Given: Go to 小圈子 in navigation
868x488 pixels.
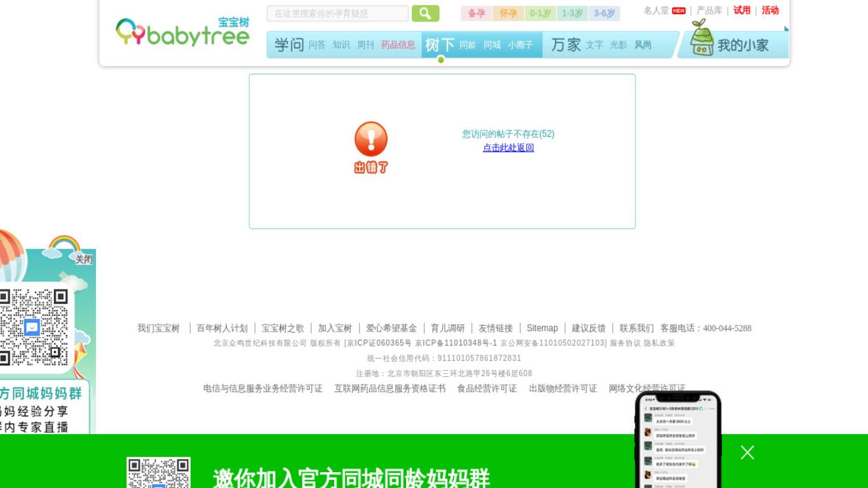Looking at the screenshot, I should coord(520,45).
